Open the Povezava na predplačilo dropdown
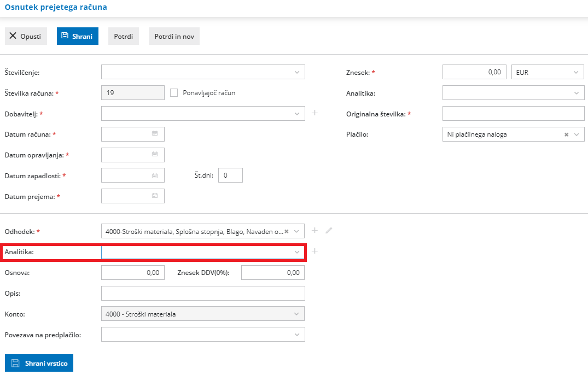 click(x=203, y=335)
